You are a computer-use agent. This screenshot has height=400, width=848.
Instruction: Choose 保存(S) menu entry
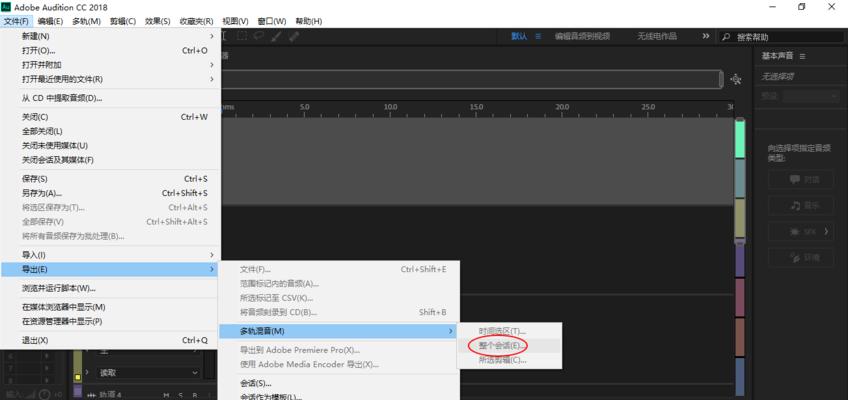pos(109,179)
